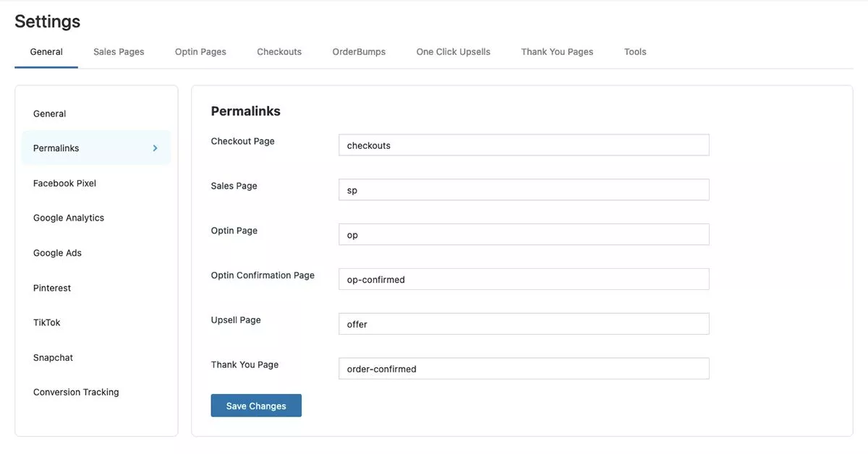Open the Sales Pages tab

point(119,52)
